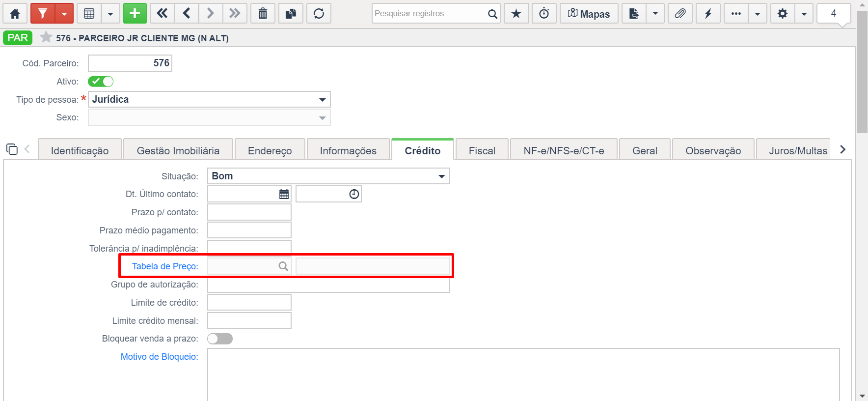Click the Mapas button
The height and width of the screenshot is (401, 868).
coord(589,13)
